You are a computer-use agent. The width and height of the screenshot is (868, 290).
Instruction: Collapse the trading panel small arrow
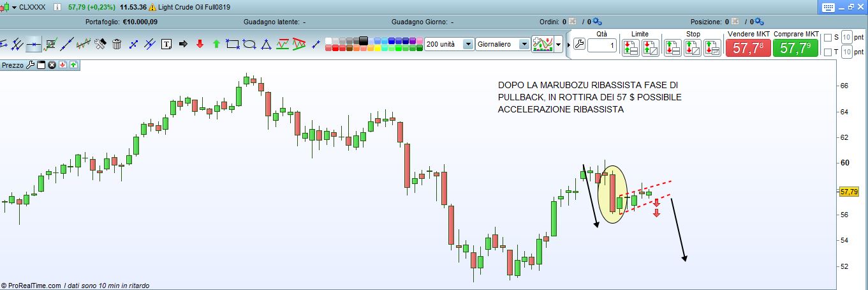point(569,45)
